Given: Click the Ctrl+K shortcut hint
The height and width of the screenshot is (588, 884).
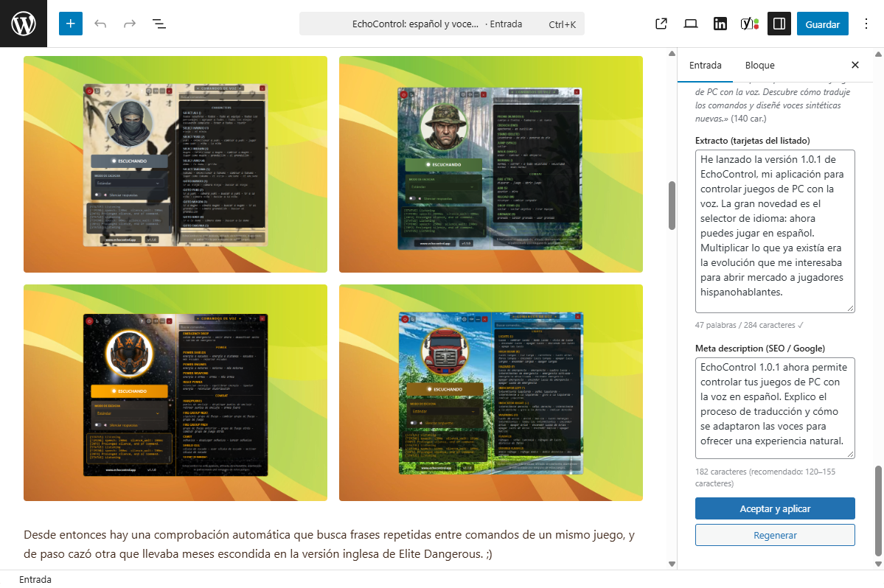Looking at the screenshot, I should [562, 24].
